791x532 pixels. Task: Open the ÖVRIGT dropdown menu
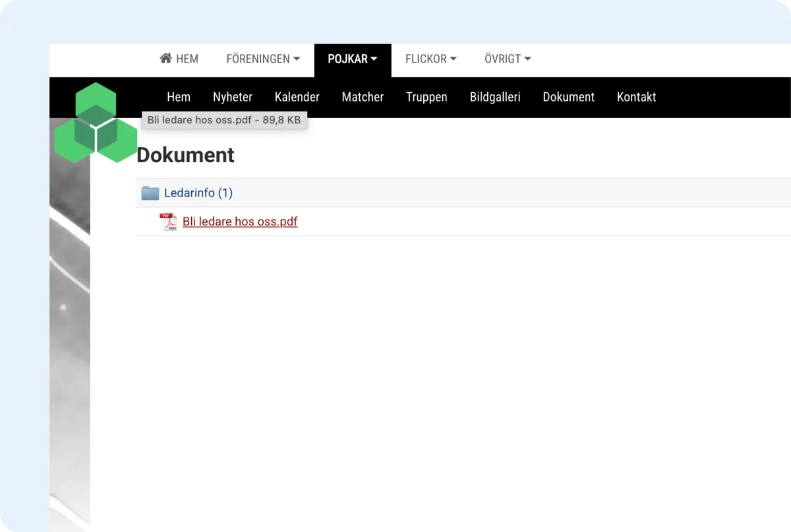coord(508,59)
